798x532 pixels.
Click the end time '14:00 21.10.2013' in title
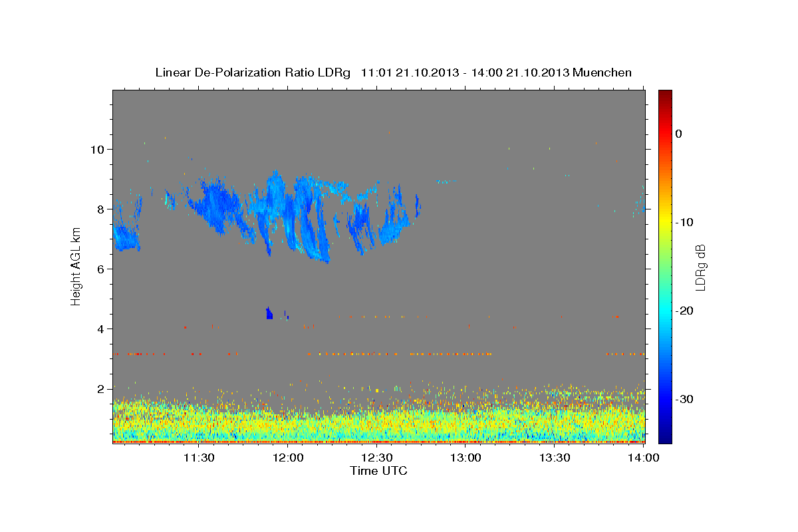click(x=520, y=72)
